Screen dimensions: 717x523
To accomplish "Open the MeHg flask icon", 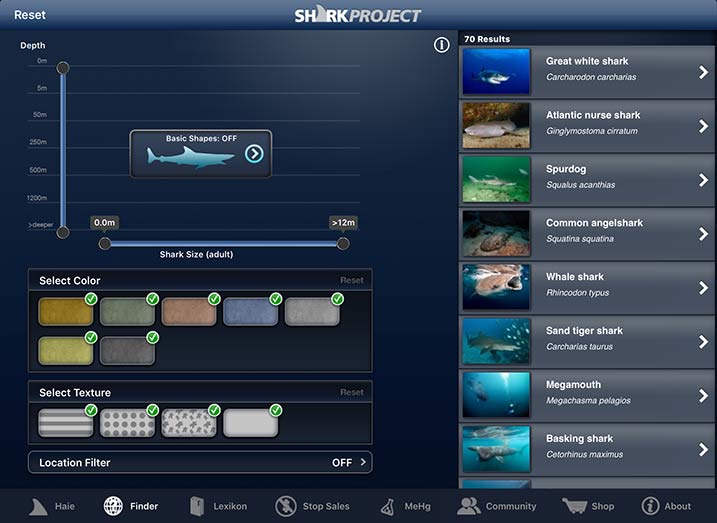I will click(387, 506).
